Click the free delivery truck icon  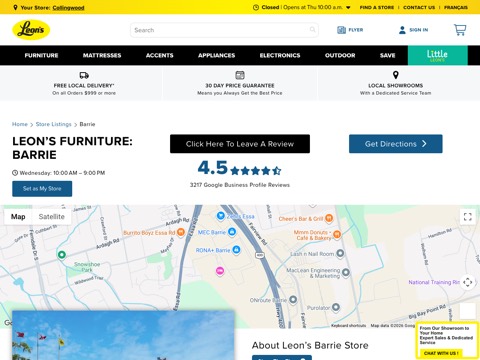click(x=84, y=75)
